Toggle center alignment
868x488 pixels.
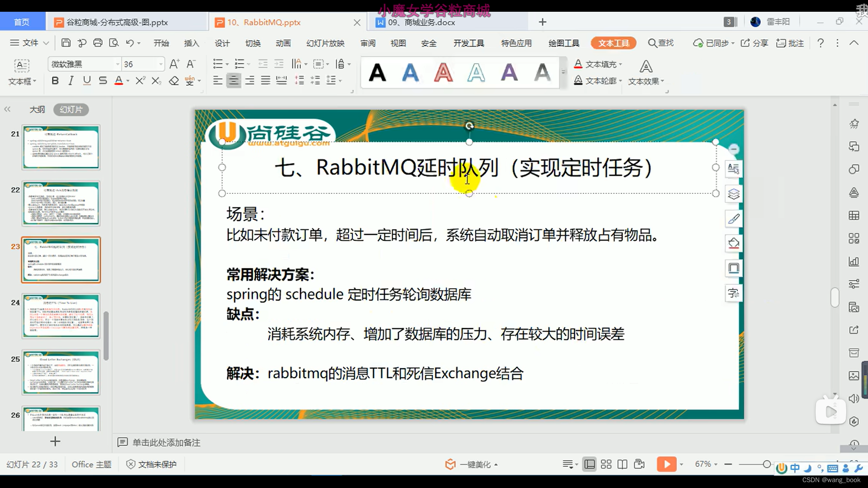click(233, 81)
